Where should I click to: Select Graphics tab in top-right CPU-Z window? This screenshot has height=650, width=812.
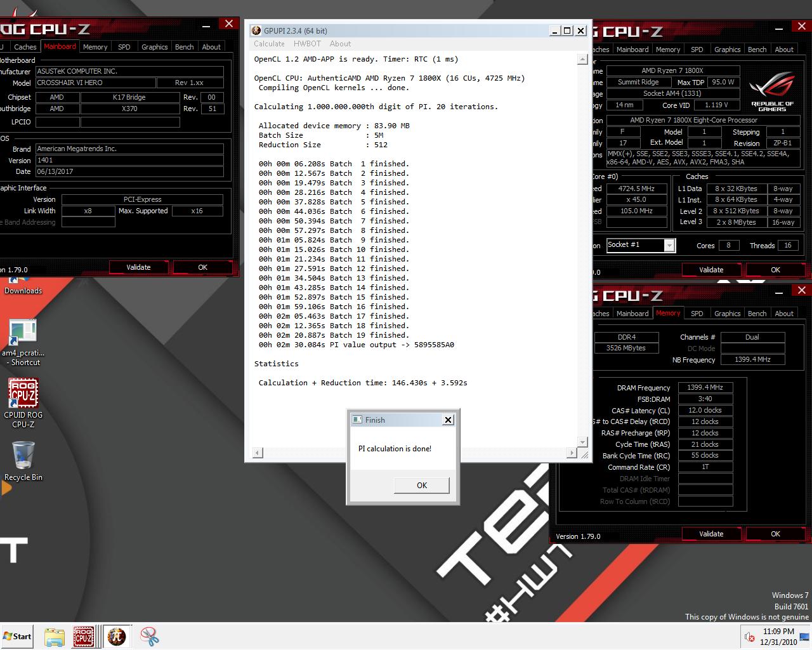tap(728, 50)
